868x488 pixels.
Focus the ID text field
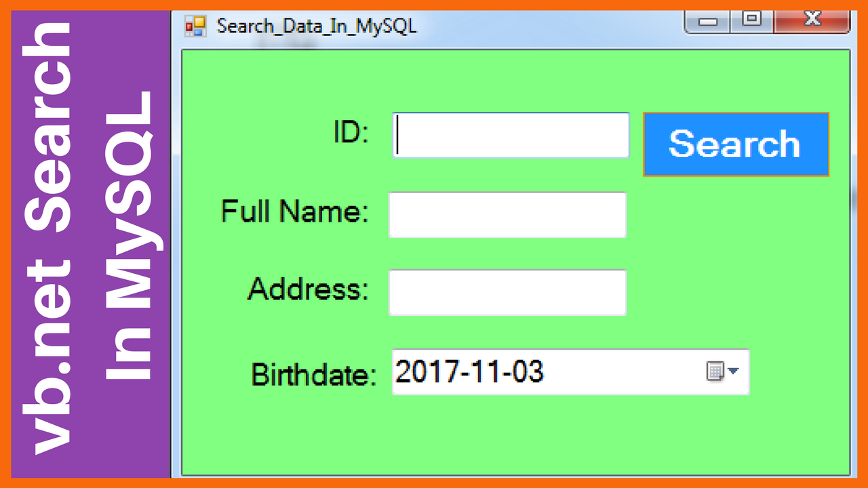coord(511,136)
